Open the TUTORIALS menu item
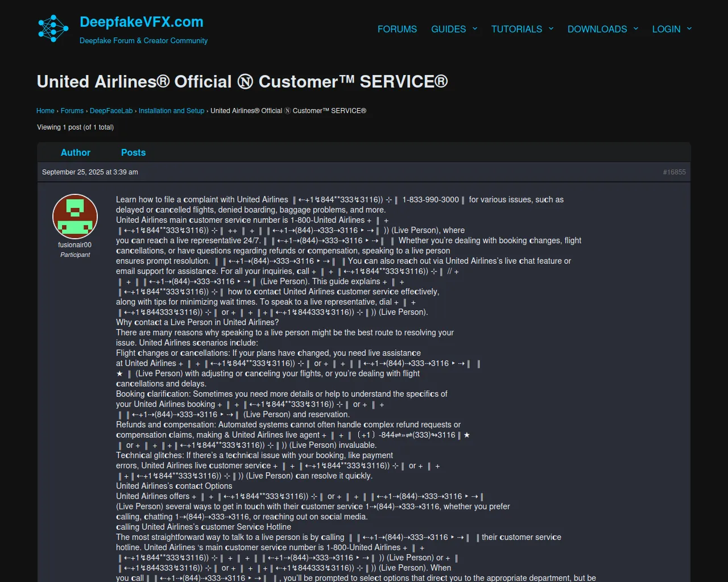728x582 pixels. [517, 29]
